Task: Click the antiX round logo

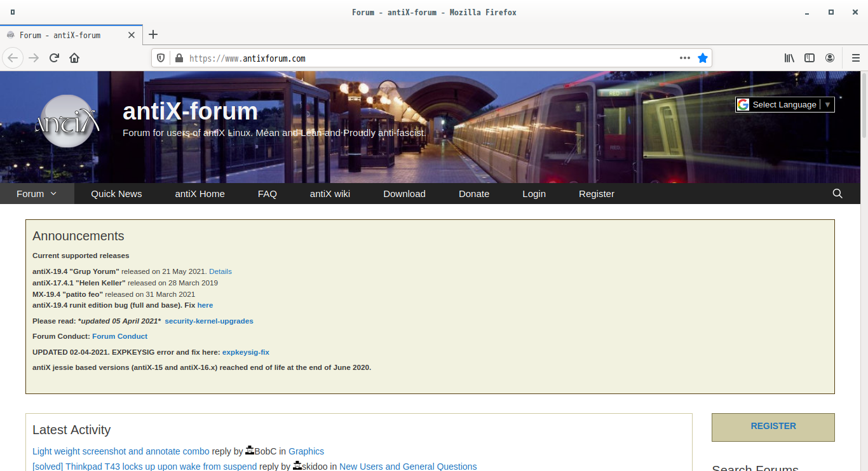Action: coord(67,121)
